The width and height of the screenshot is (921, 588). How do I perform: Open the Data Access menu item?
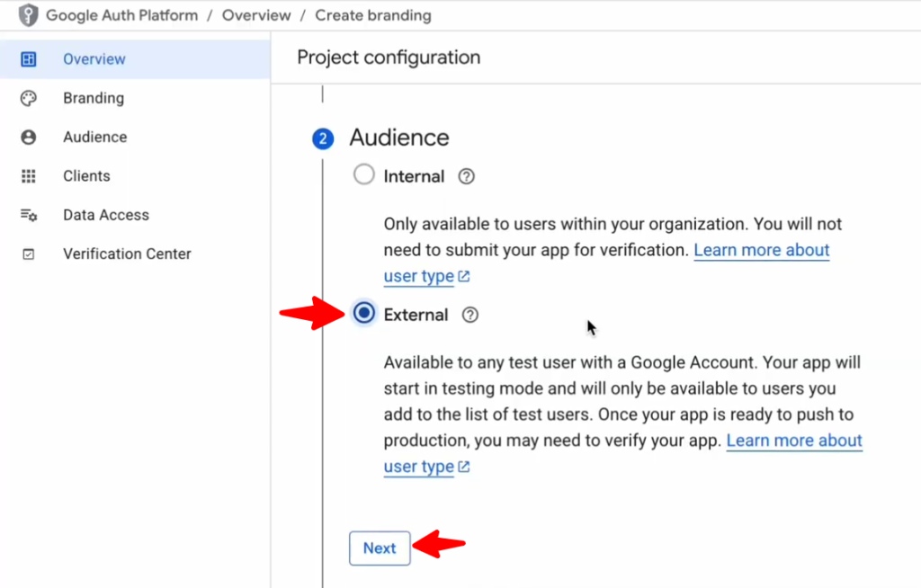(105, 215)
